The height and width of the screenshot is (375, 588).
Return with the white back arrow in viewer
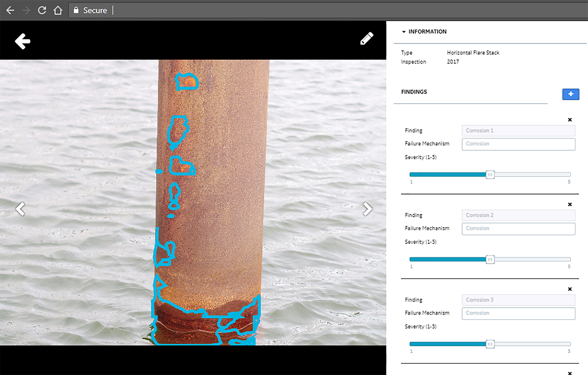[23, 41]
